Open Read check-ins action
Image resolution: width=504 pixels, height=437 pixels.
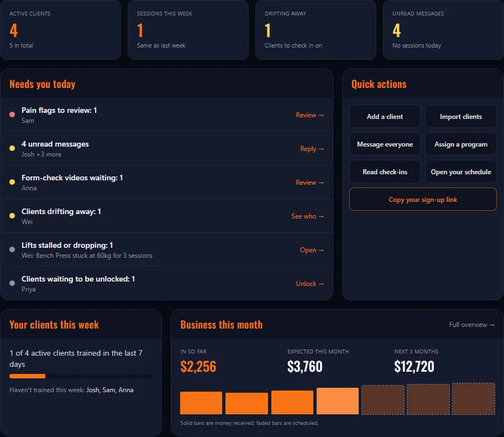[x=385, y=172]
